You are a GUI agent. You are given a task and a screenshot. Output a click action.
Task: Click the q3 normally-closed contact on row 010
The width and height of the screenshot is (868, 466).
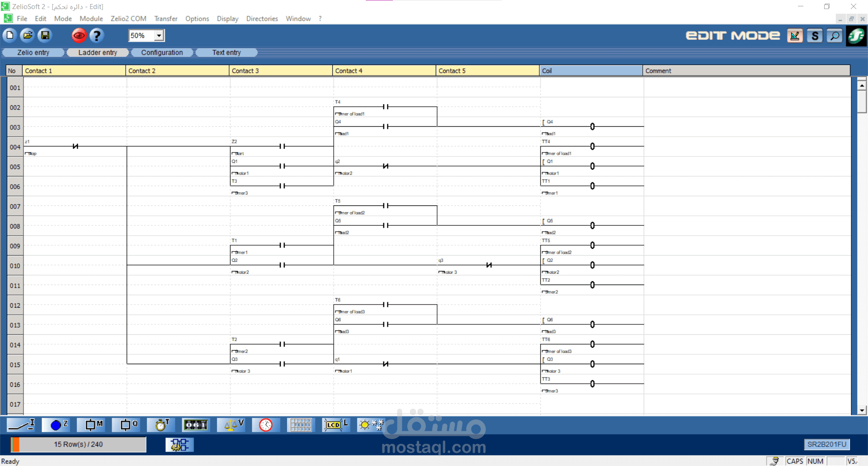pos(489,265)
